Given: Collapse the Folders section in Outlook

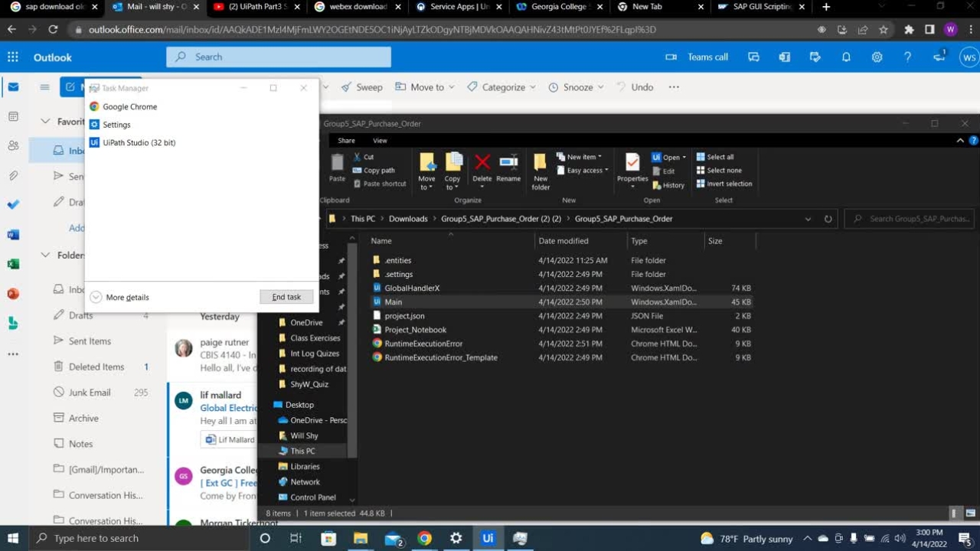Looking at the screenshot, I should point(45,255).
